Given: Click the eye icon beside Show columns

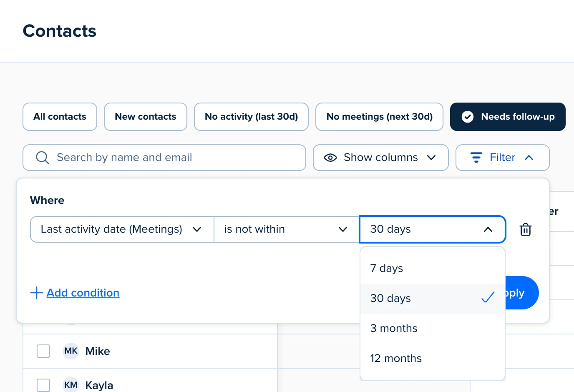Looking at the screenshot, I should pyautogui.click(x=330, y=158).
